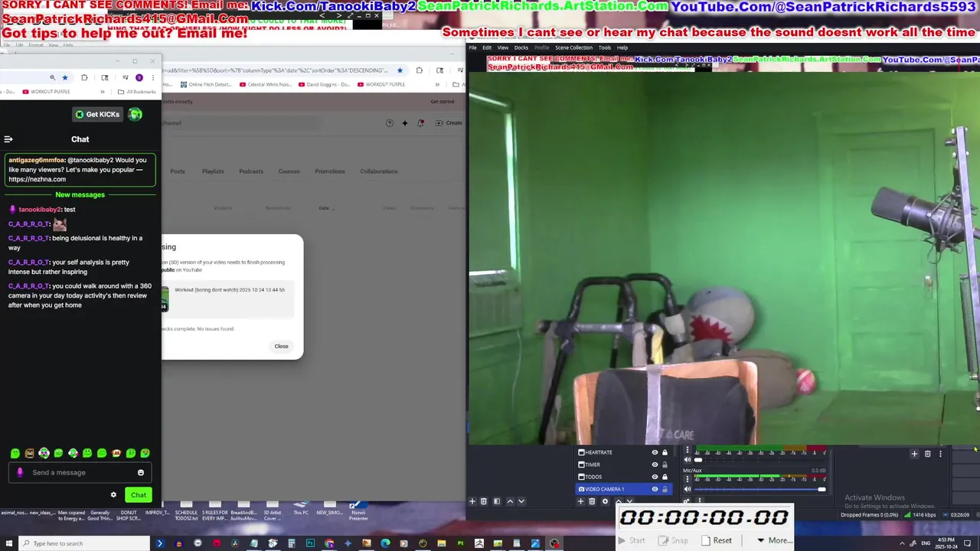
Task: Add a source with OBS plus icon
Action: (580, 501)
